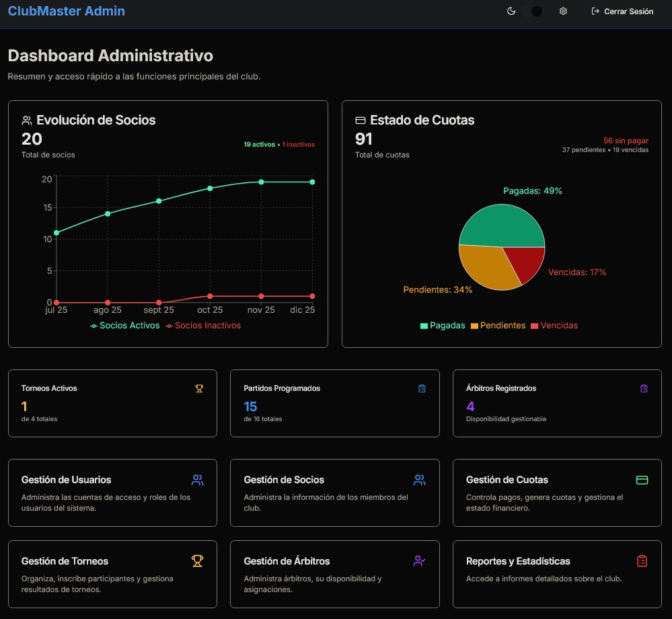Open the Reportes y Estadísticas title
Image resolution: width=672 pixels, height=619 pixels.
518,561
